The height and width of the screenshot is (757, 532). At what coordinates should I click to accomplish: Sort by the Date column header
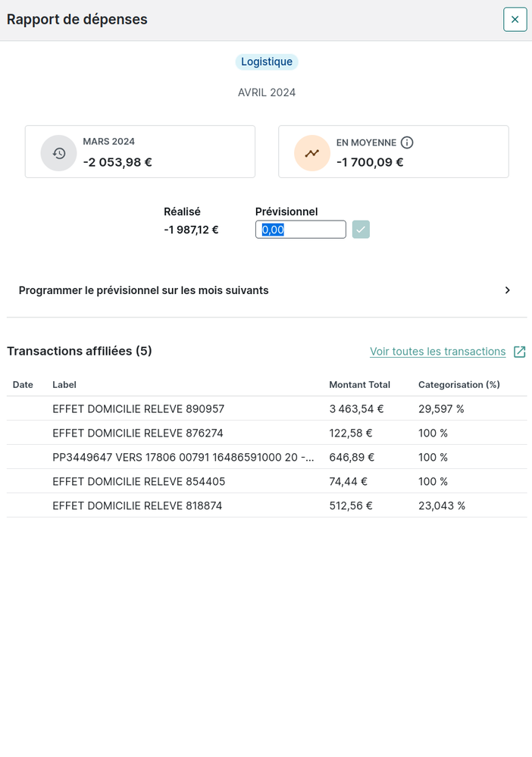(23, 385)
